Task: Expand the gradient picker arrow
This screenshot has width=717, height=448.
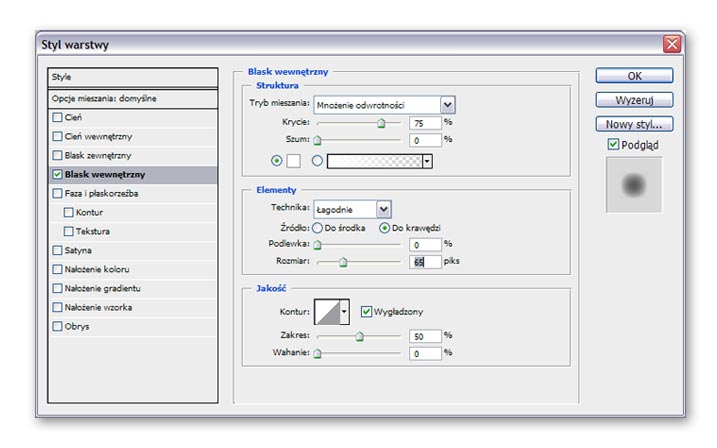Action: [427, 161]
